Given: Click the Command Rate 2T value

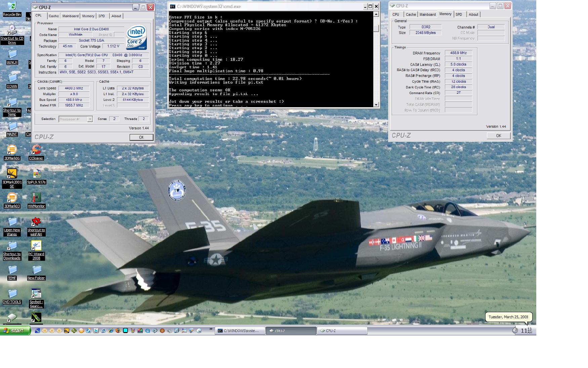Looking at the screenshot, I should click(x=458, y=93).
